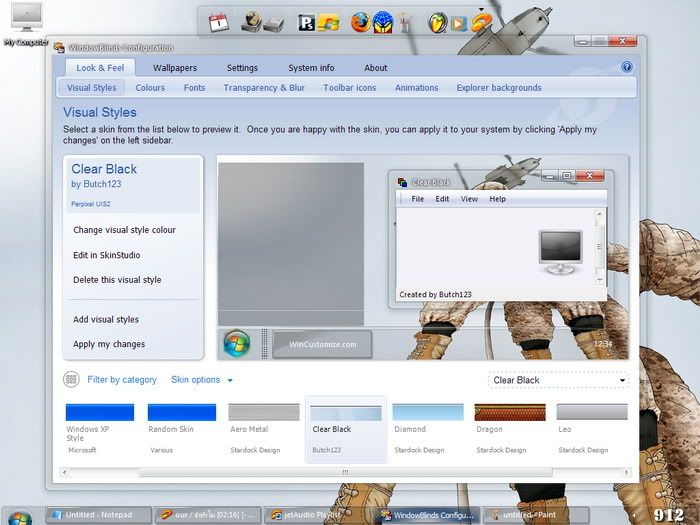Click the orange jetAudio icon in dock
Viewport: 700px width, 525px height.
tap(481, 22)
